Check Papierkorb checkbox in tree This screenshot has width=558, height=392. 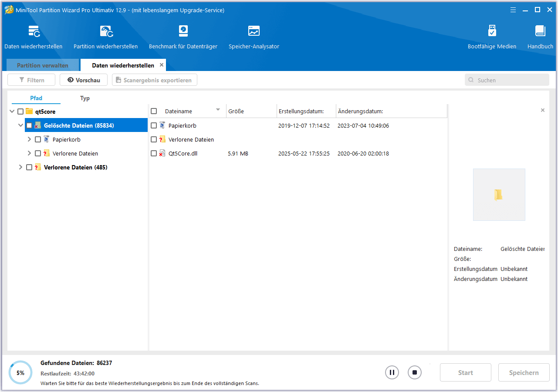[38, 139]
